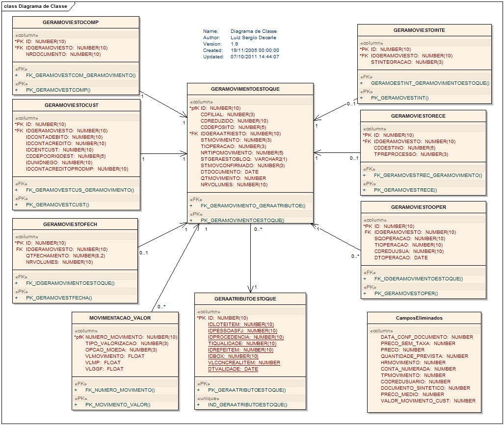Click the FK_NUMERO_MOVIMENTO() operation
504x425 pixels.
(x=120, y=390)
